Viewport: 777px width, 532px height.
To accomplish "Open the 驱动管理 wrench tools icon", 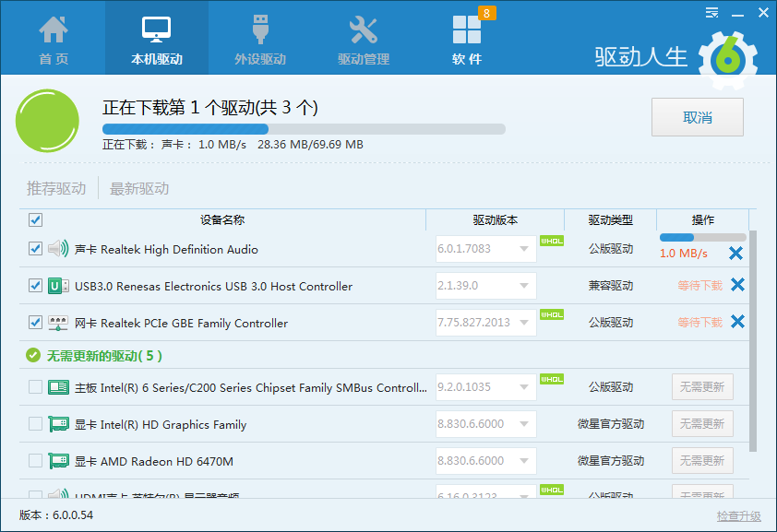I will tap(364, 31).
